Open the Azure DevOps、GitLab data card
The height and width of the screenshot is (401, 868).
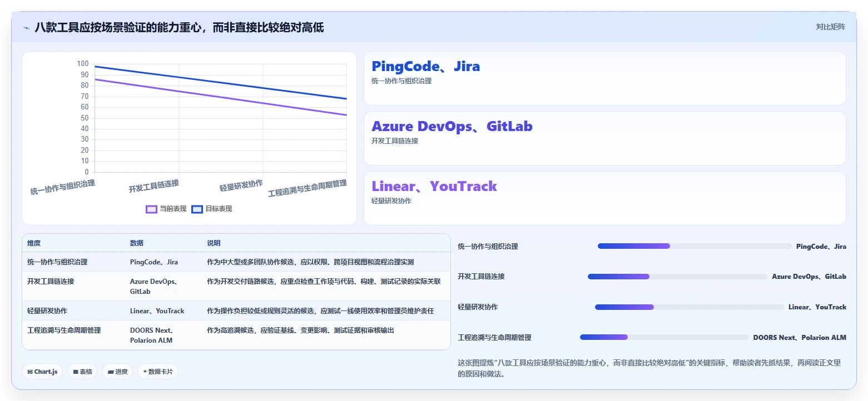coord(604,138)
